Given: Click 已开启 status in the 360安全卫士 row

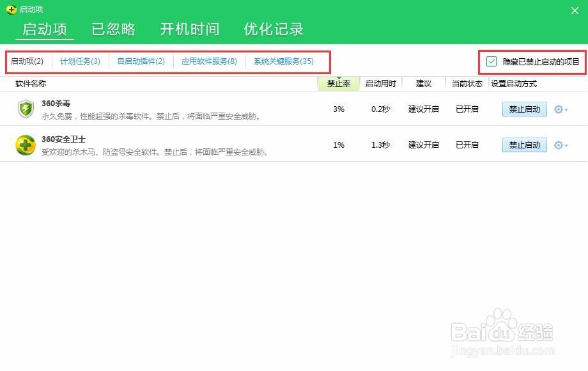Looking at the screenshot, I should coord(467,145).
